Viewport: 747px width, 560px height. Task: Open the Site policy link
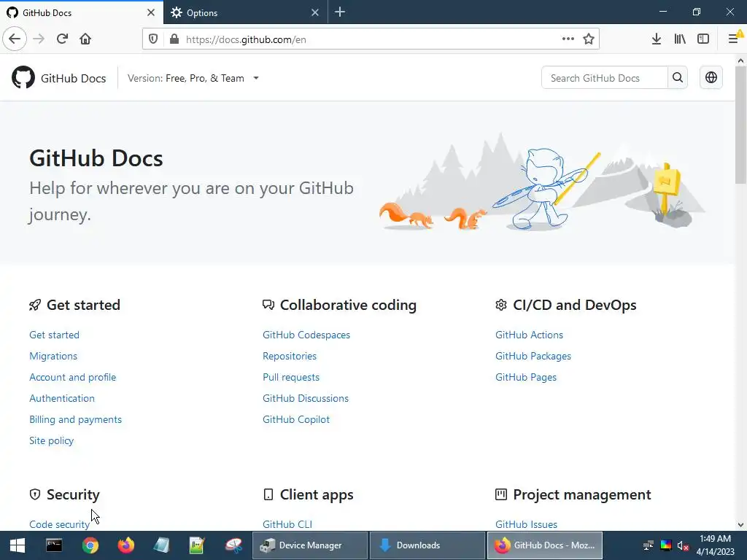[x=52, y=440]
